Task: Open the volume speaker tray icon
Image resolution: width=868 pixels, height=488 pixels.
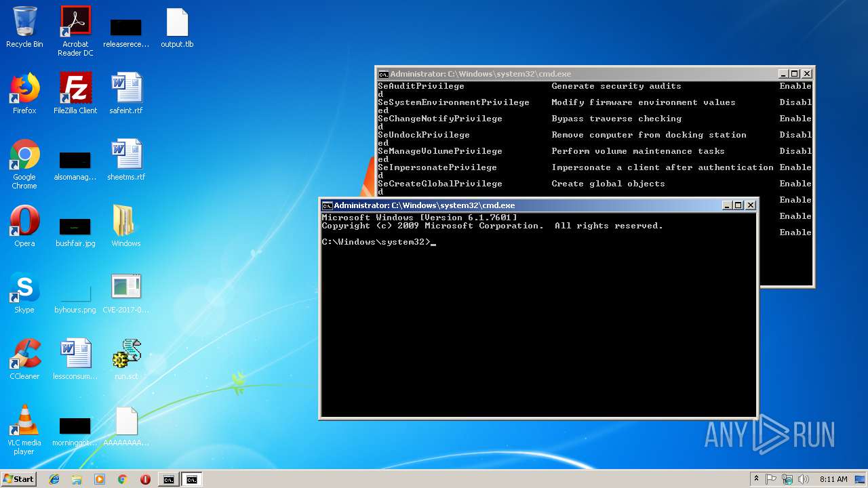Action: pos(804,479)
